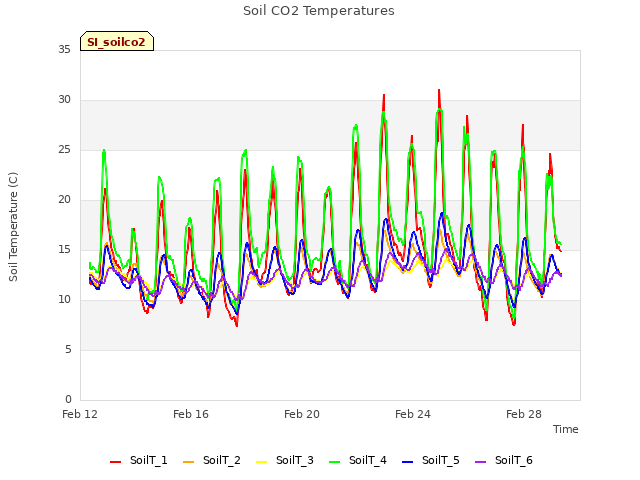Click the orange SoilT_2 legend color marker
This screenshot has width=640, height=480.
point(189,462)
